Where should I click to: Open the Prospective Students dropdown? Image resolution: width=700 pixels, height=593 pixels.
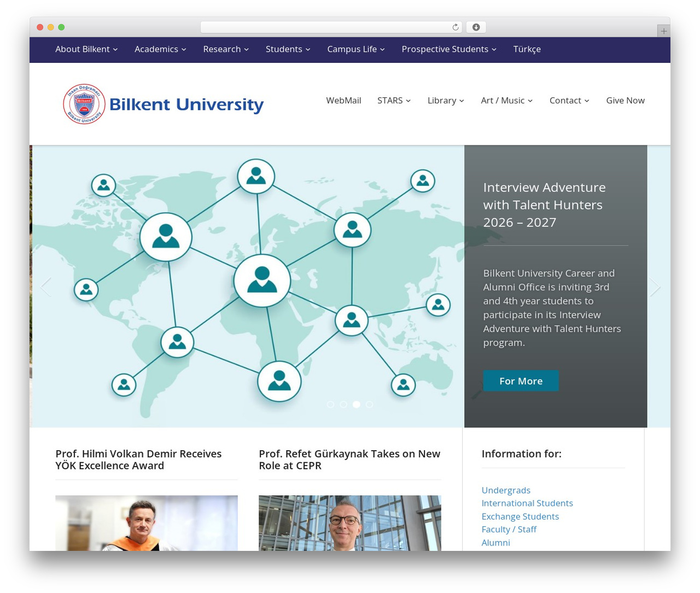point(449,49)
